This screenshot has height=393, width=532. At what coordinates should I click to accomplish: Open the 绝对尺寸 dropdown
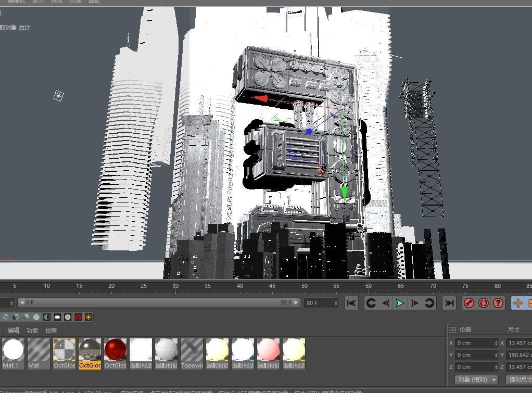tap(519, 379)
